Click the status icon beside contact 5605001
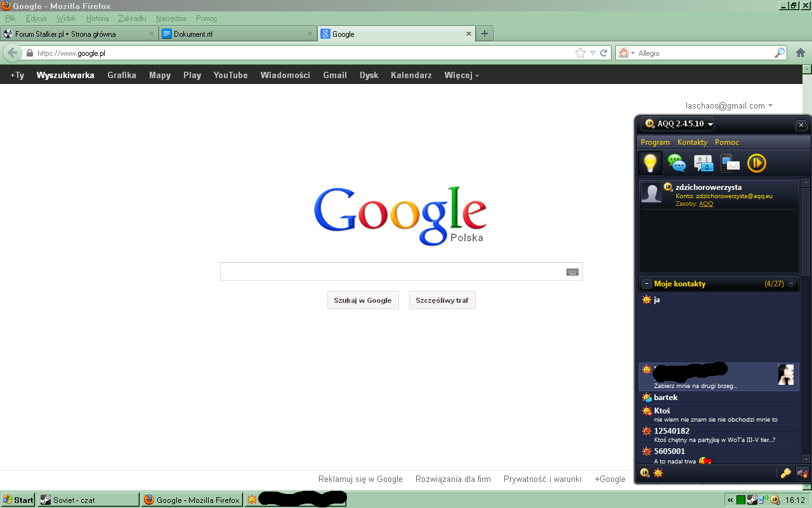The width and height of the screenshot is (812, 508). [646, 451]
